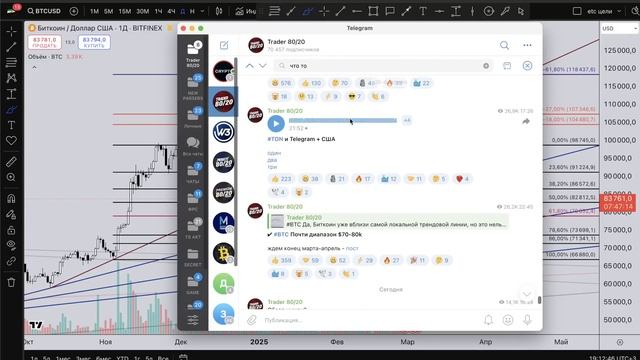Open candlestick chart type selector

219,11
